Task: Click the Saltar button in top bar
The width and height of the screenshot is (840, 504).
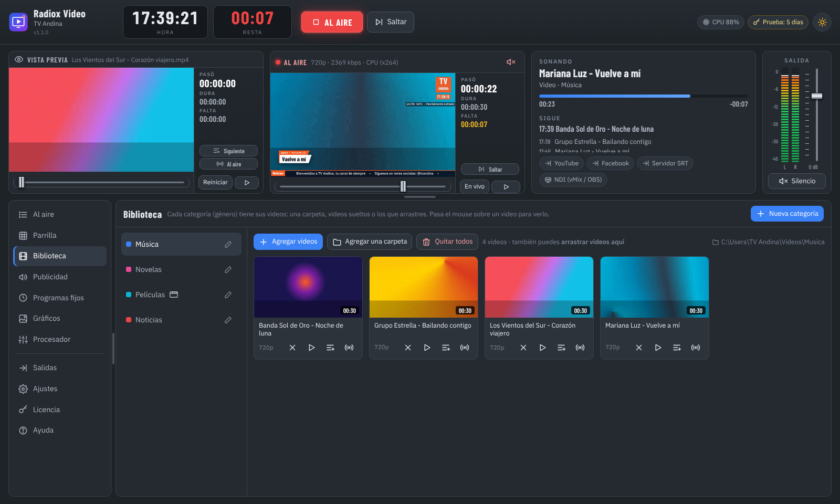Action: tap(391, 22)
